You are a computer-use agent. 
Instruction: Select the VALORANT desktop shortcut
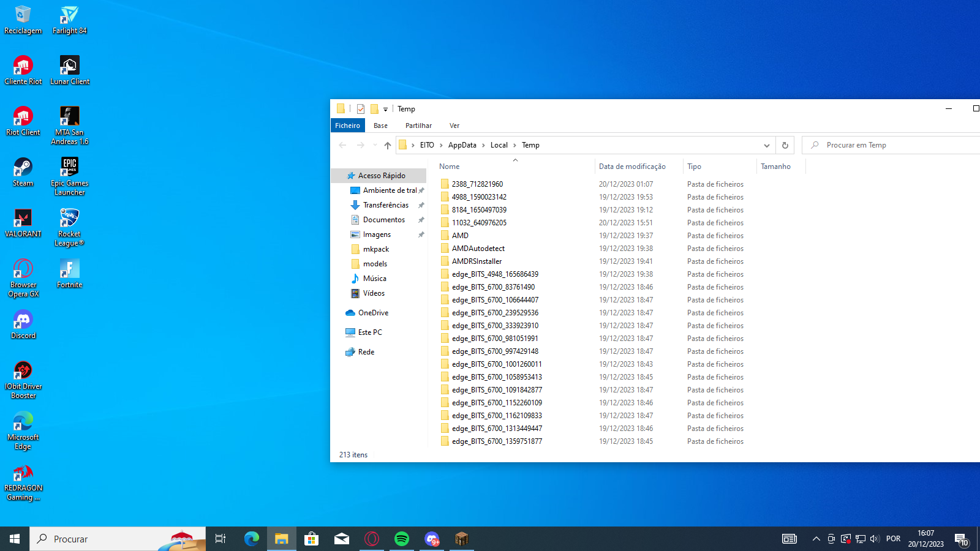(x=23, y=223)
